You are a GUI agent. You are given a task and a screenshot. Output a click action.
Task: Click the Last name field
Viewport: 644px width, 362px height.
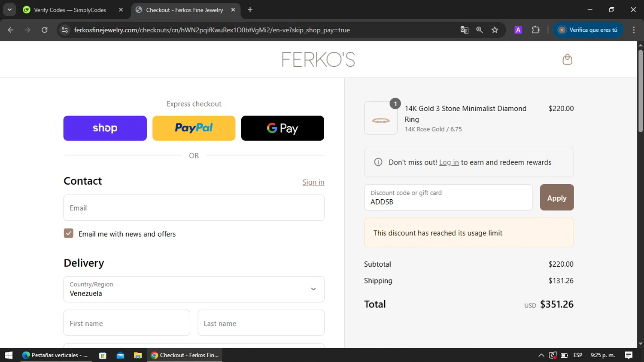tap(261, 323)
